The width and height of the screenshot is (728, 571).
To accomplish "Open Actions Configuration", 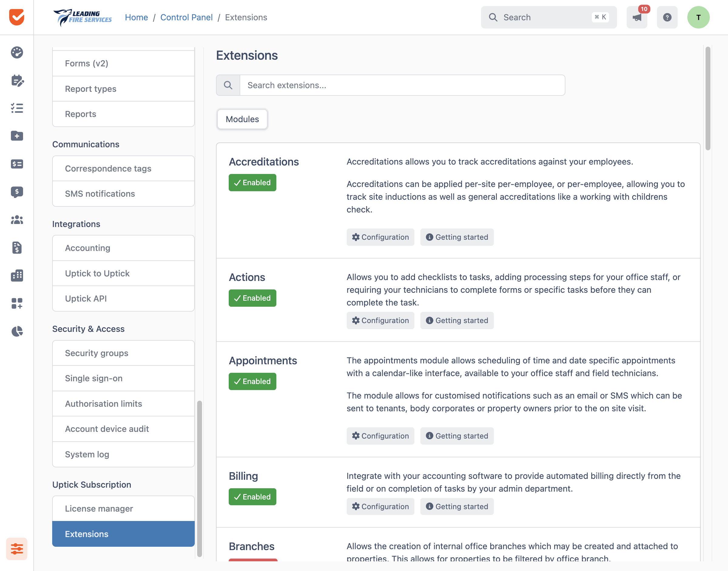I will tap(380, 320).
